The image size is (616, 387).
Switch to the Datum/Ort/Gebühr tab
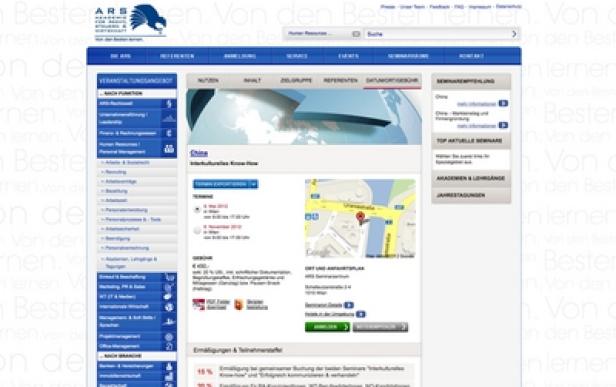click(392, 81)
